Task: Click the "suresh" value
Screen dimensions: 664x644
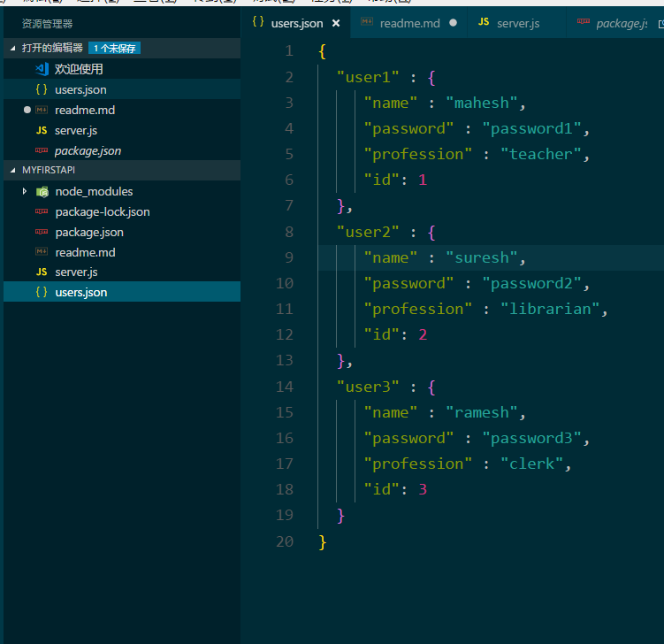Action: (481, 258)
